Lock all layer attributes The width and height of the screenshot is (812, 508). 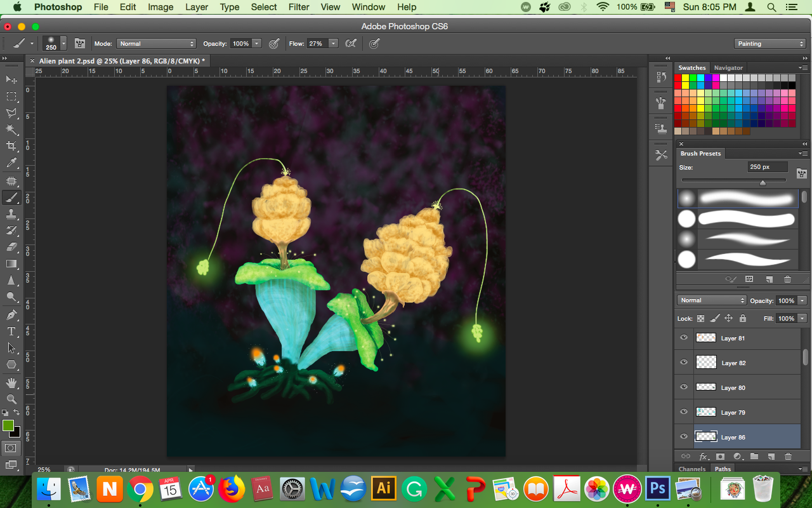pos(743,318)
